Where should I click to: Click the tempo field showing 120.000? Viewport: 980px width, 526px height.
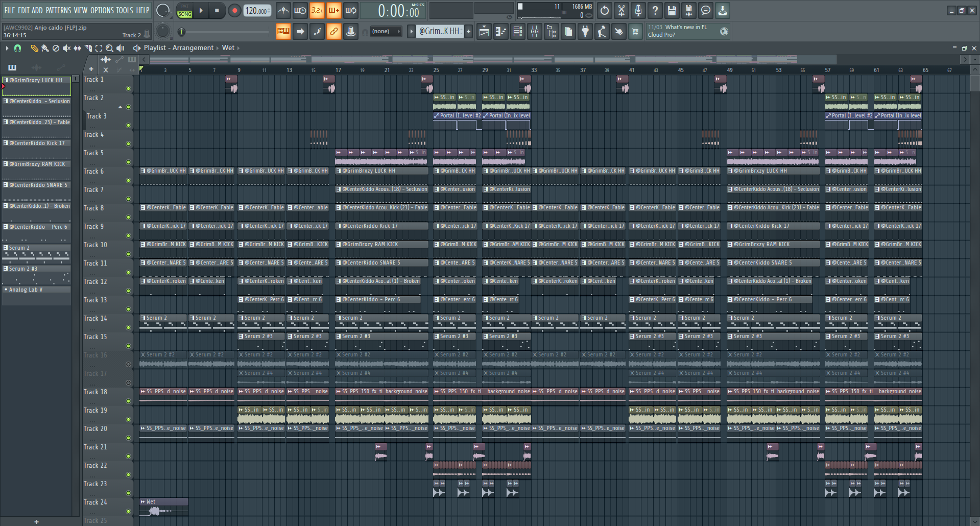coord(257,11)
